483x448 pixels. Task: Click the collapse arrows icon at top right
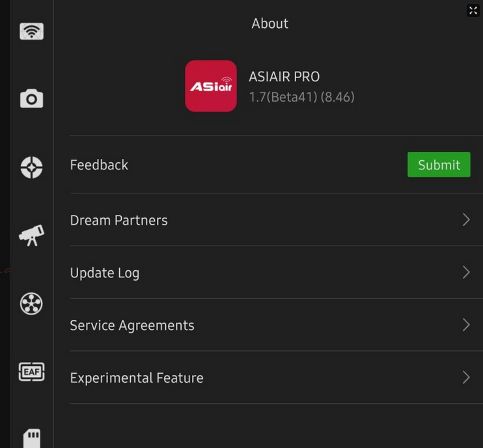pyautogui.click(x=473, y=10)
